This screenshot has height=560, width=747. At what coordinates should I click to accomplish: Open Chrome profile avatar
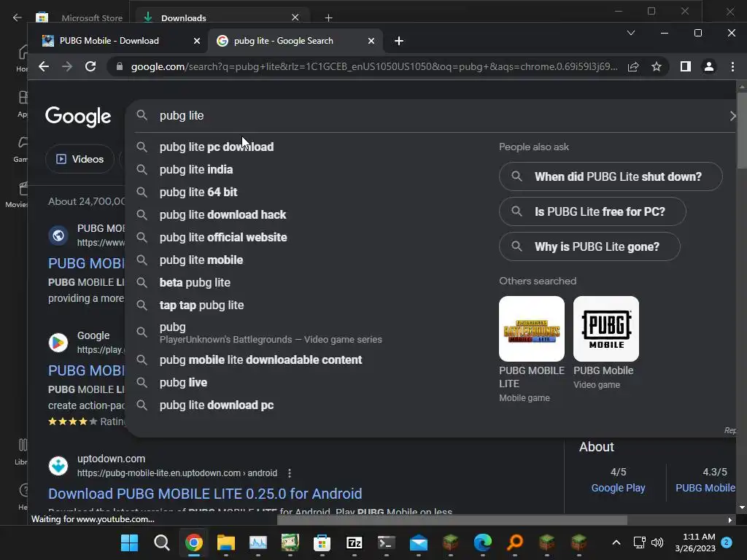709,66
